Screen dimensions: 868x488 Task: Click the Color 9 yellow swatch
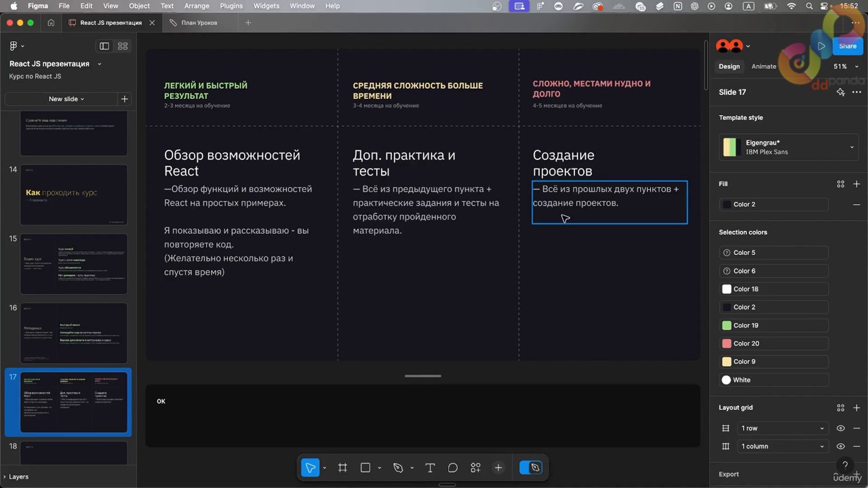pyautogui.click(x=727, y=362)
